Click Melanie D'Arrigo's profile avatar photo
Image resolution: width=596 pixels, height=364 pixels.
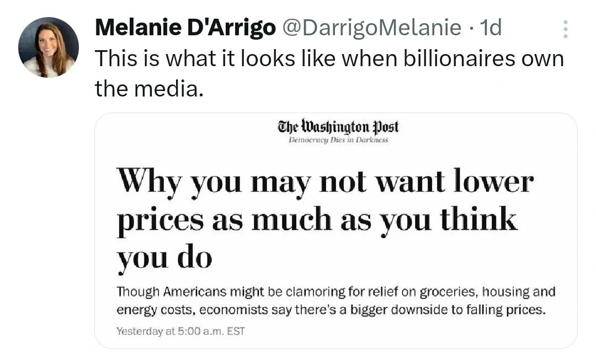(x=49, y=47)
